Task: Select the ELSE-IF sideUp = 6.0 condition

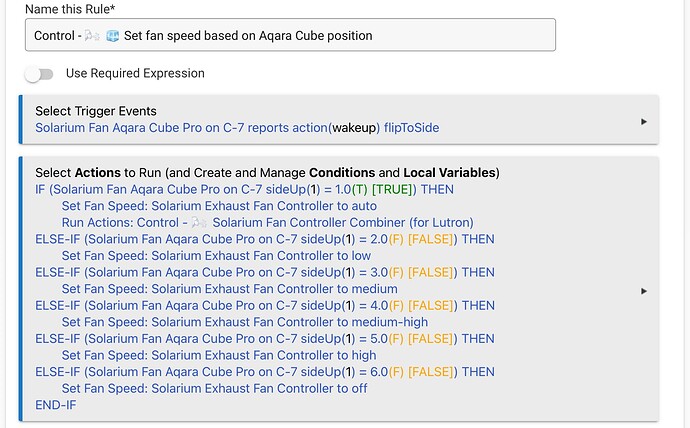Action: click(x=265, y=372)
